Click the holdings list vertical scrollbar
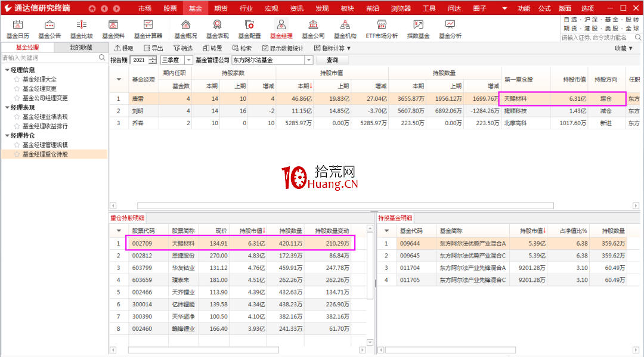 (x=370, y=266)
